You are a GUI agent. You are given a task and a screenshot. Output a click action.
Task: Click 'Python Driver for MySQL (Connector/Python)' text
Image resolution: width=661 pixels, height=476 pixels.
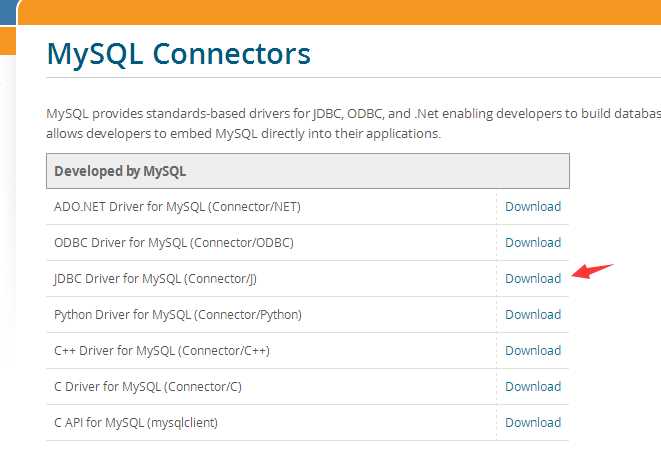coord(178,315)
